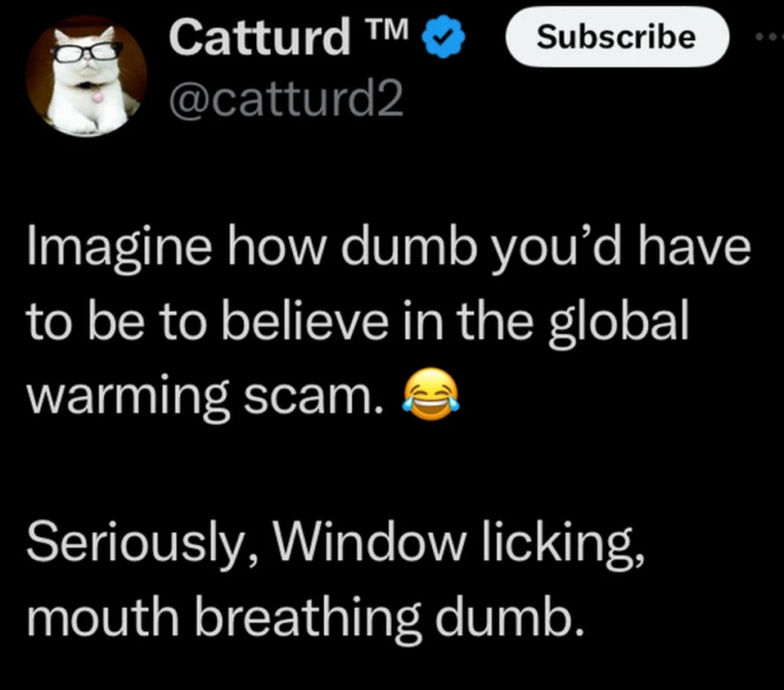Open the Catturd cat profile picture
Screen dimensions: 784x690
(87, 76)
